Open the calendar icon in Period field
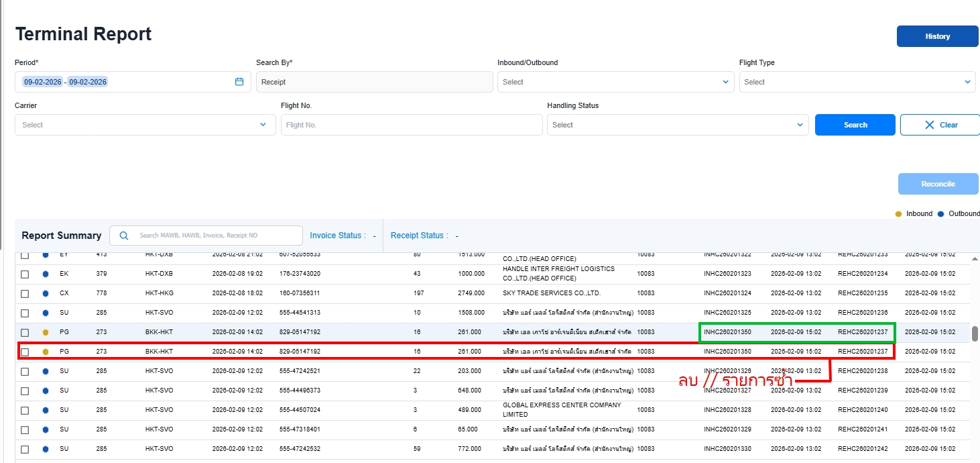The width and height of the screenshot is (980, 463). point(239,82)
